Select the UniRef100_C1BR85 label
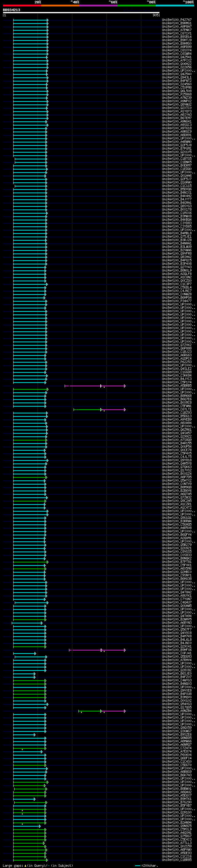Image resolution: width=197 pixels, height=868 pixels. 177,860
